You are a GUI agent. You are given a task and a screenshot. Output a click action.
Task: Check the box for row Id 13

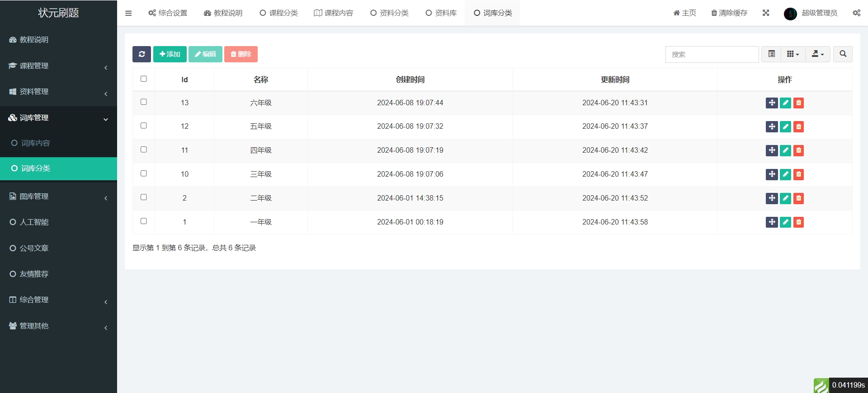coord(144,102)
